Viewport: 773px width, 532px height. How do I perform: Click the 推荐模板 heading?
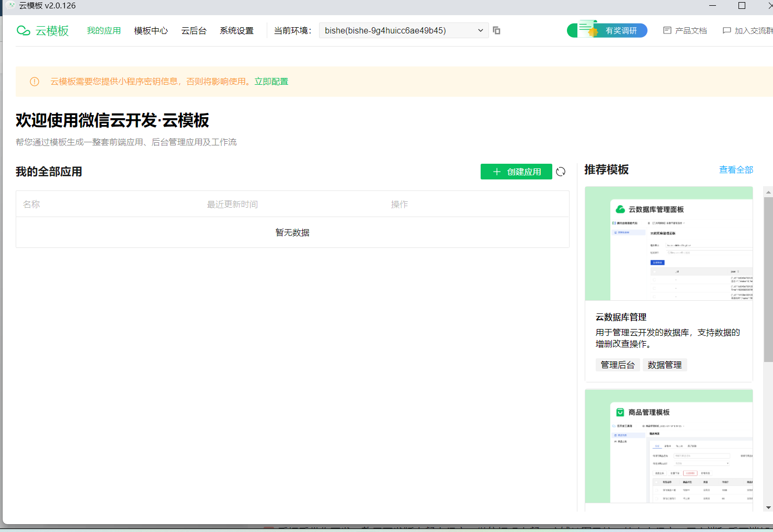point(607,169)
